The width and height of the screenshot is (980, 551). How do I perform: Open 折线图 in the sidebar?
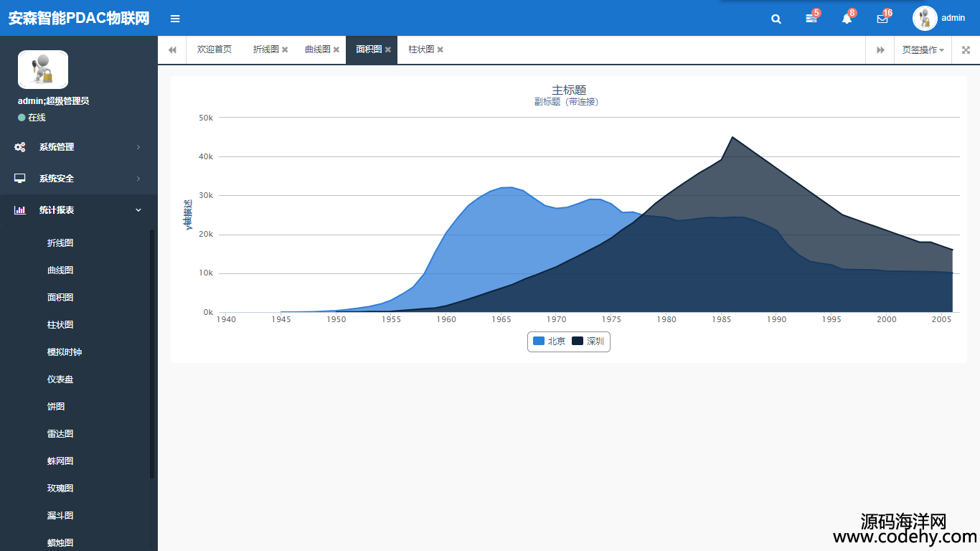60,243
